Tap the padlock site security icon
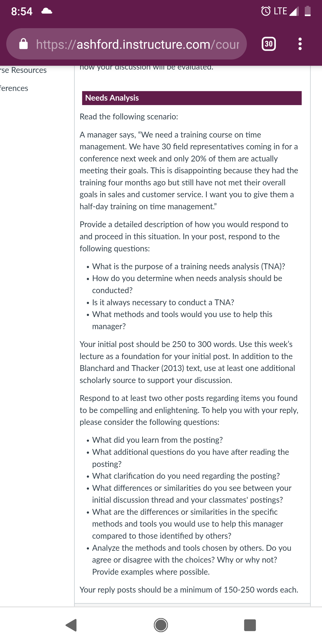The height and width of the screenshot is (644, 322). (x=23, y=44)
